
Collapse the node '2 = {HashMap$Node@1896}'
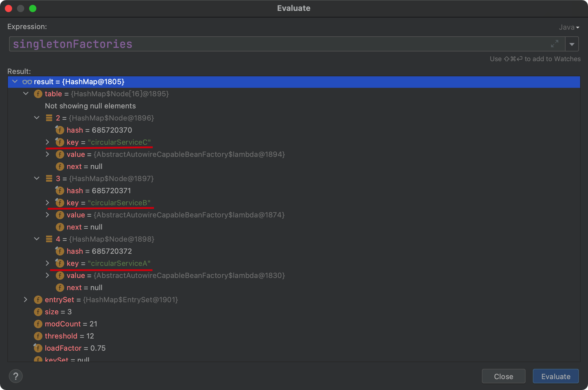37,117
